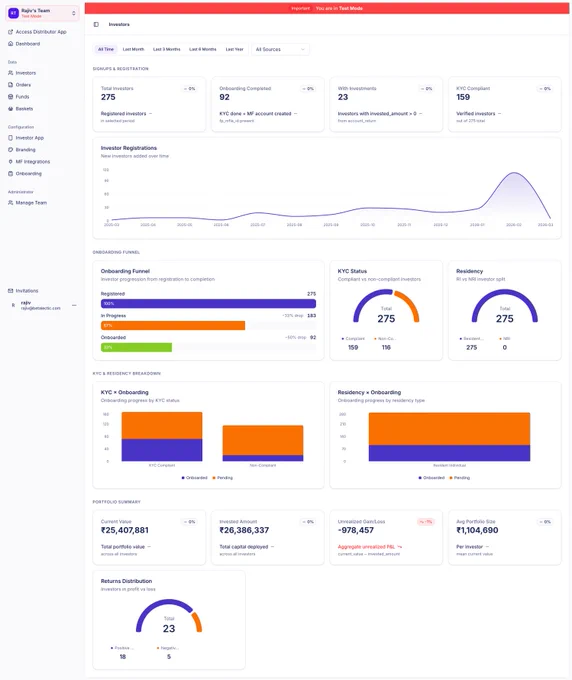This screenshot has width=572, height=680.
Task: Click the With Investments 23 card
Action: pyautogui.click(x=386, y=104)
